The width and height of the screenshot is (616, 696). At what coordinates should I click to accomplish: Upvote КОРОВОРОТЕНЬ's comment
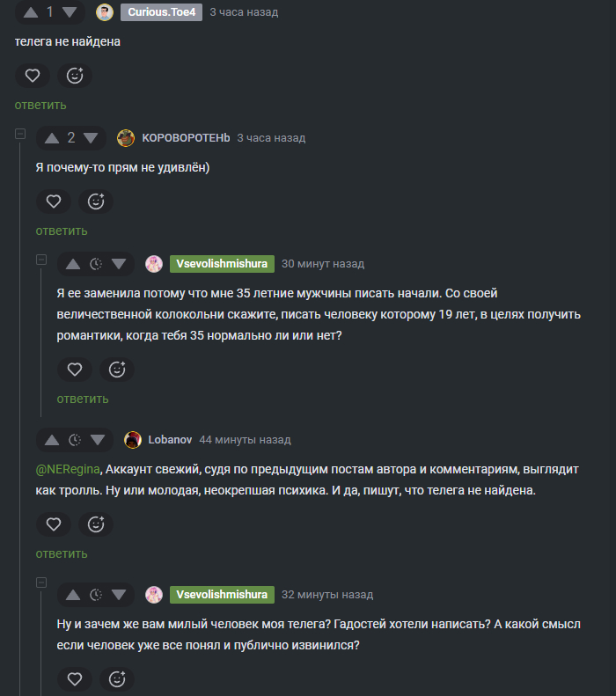click(51, 138)
